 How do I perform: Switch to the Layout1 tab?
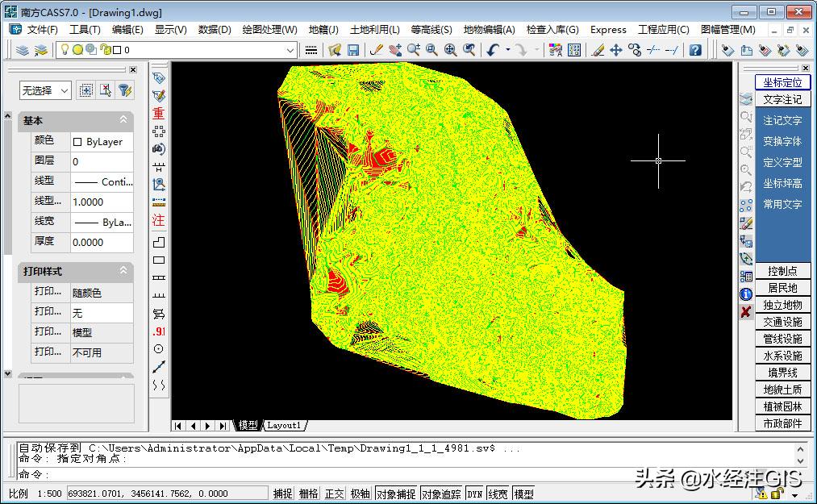(x=284, y=425)
